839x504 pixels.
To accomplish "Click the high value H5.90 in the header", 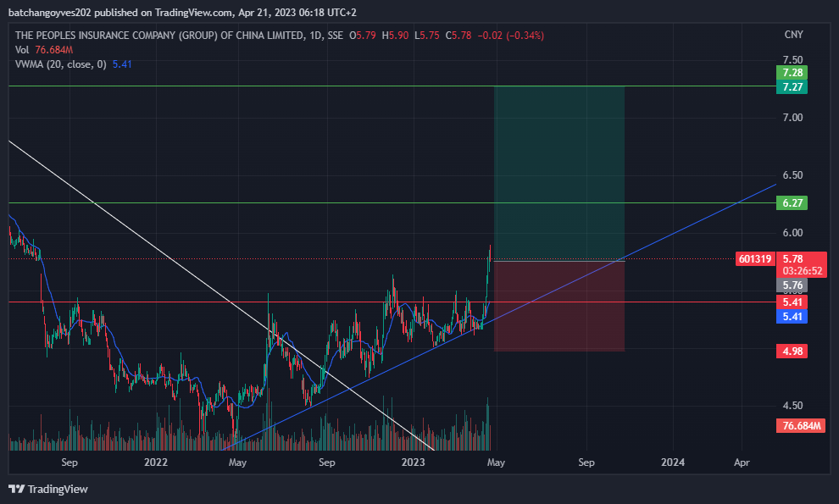I will [395, 36].
